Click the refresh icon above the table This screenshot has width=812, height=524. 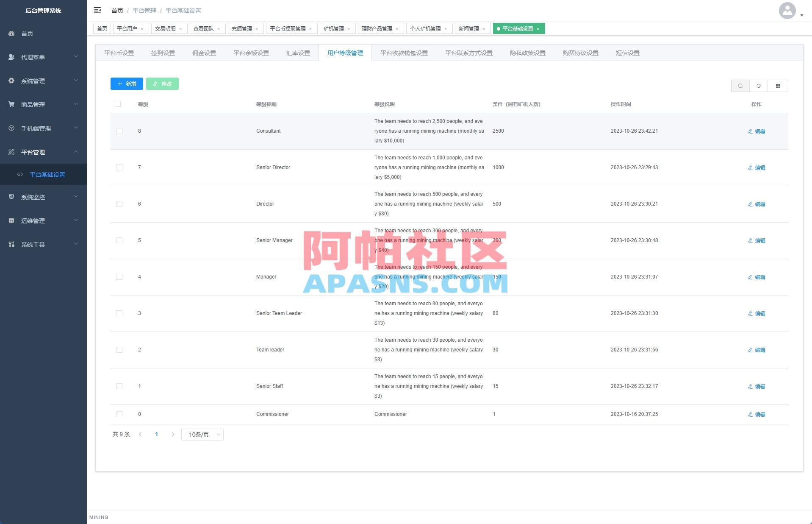(758, 86)
